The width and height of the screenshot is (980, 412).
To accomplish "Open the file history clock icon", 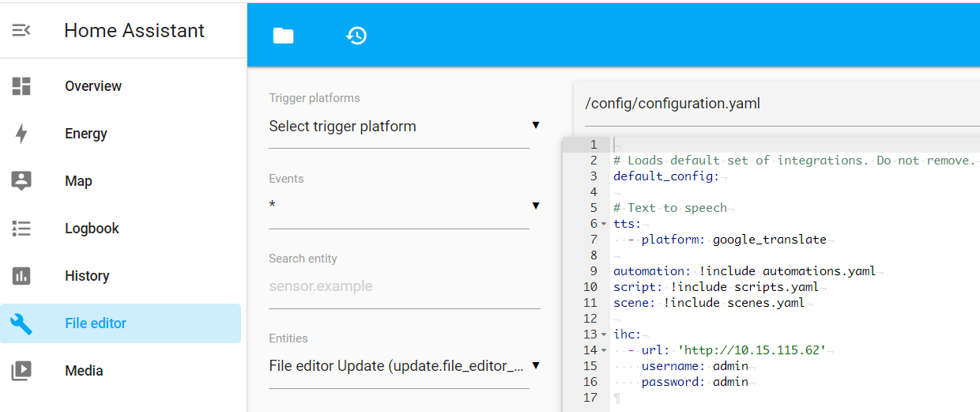I will pos(356,36).
